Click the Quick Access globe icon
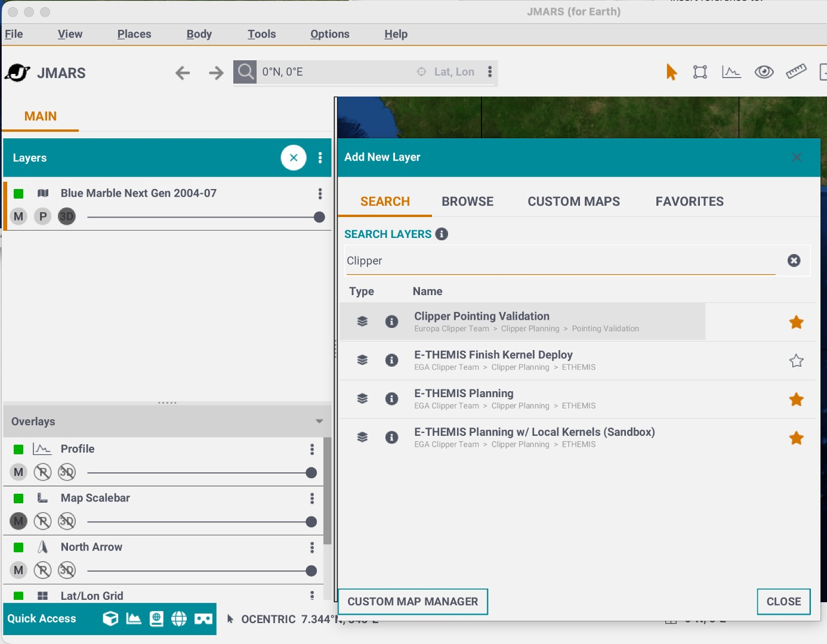The image size is (827, 644). (179, 618)
